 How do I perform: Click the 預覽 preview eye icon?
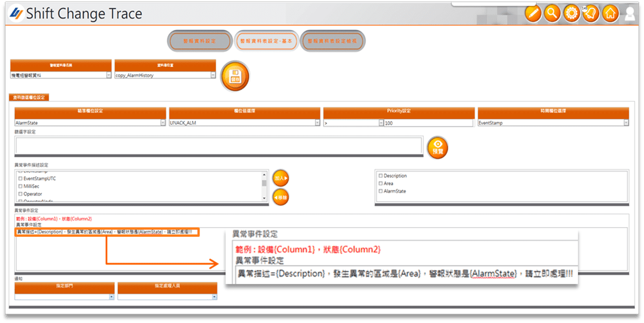[437, 147]
